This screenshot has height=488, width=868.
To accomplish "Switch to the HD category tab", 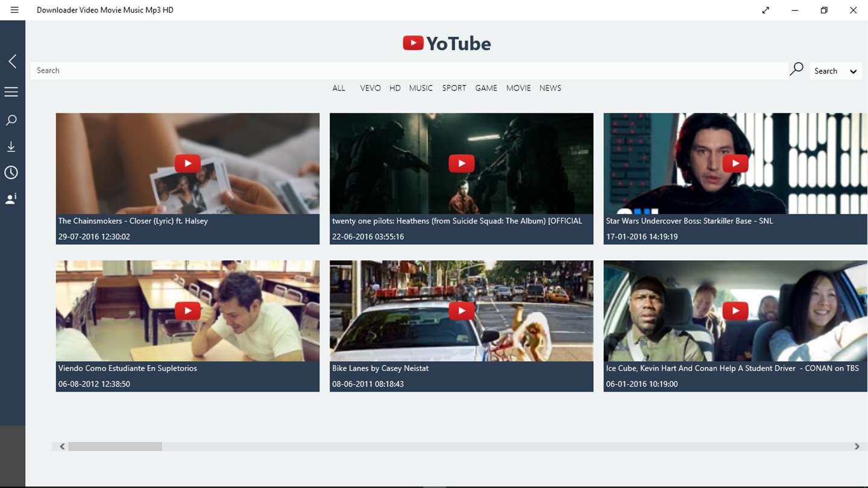I will coord(395,88).
